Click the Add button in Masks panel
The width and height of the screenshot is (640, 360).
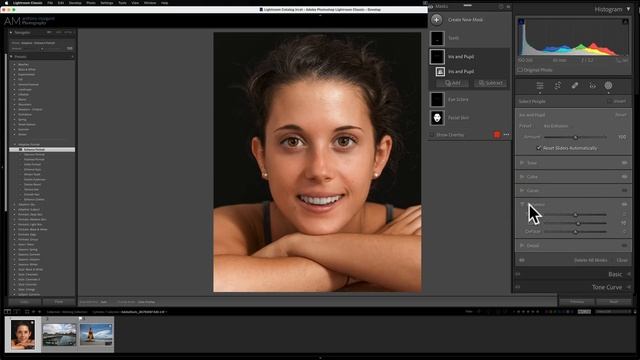point(453,83)
